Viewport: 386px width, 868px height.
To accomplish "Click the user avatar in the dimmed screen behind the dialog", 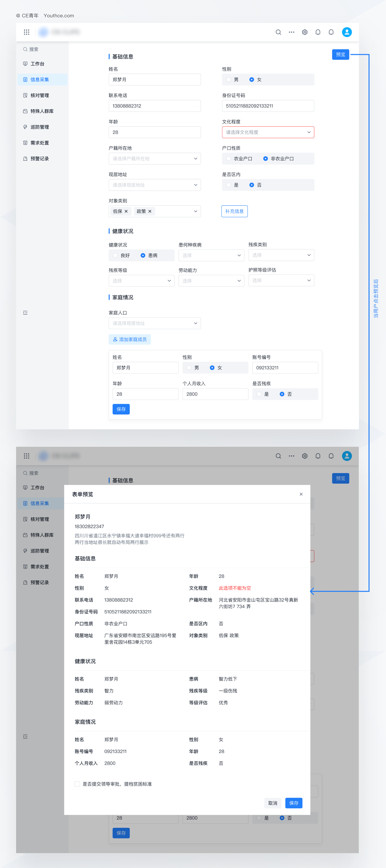I will click(347, 456).
